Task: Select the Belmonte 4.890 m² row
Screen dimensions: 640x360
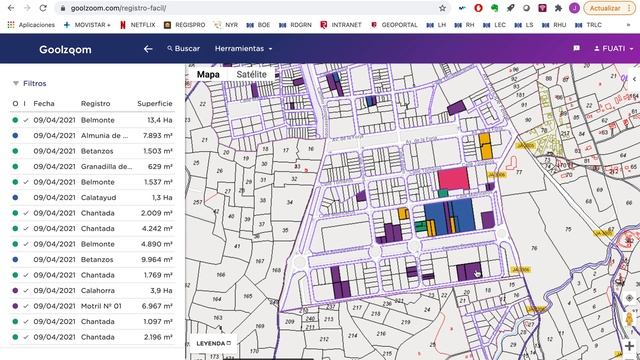Action: [93, 244]
